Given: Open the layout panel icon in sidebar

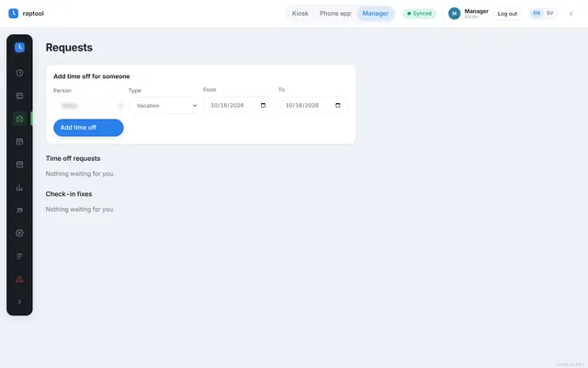Looking at the screenshot, I should pos(19,96).
